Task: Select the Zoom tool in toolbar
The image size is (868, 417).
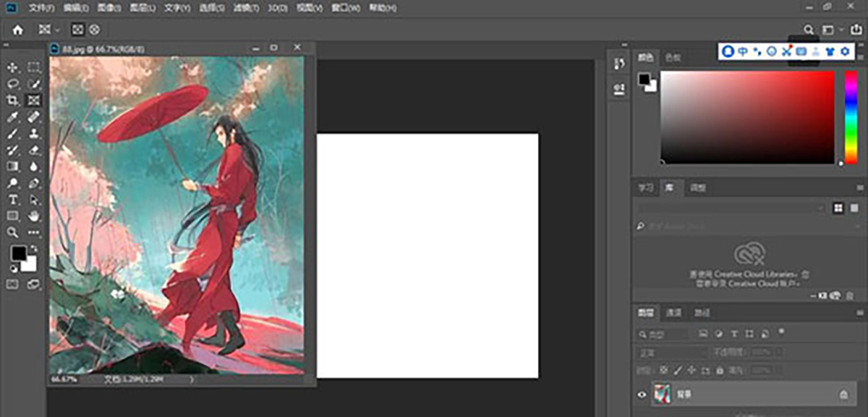Action: (12, 232)
